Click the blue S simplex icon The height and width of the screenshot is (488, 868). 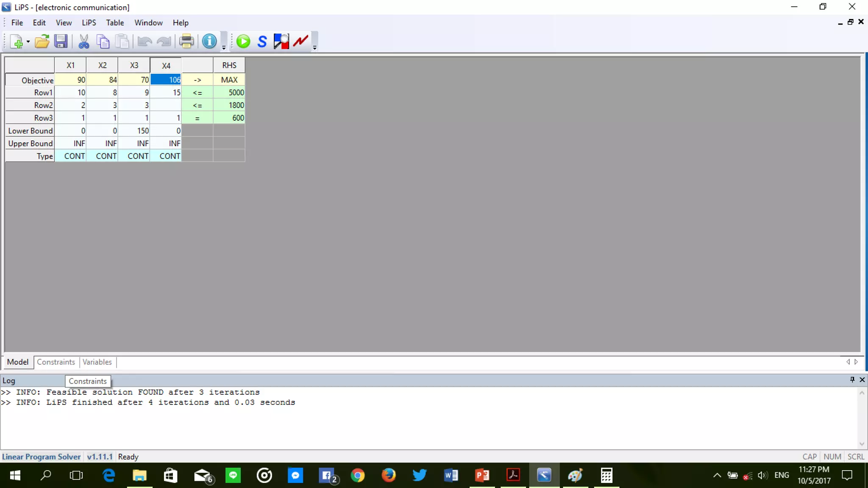pos(262,41)
